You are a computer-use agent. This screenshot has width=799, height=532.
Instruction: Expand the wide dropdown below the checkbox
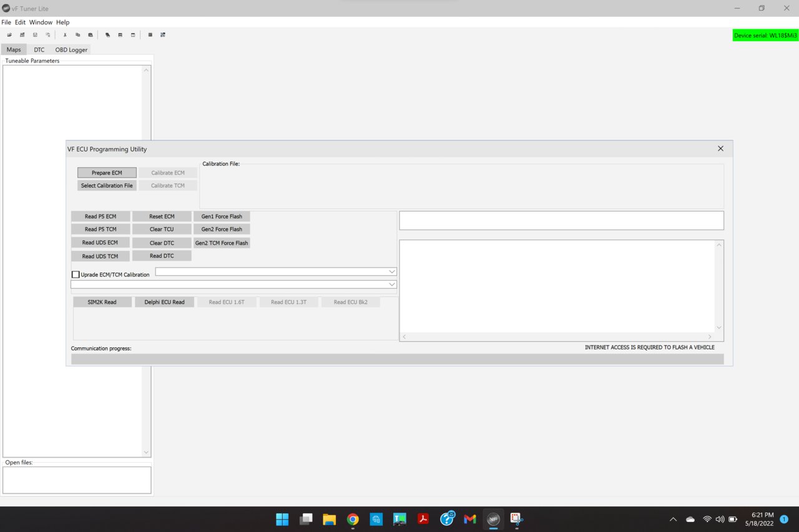pos(392,284)
